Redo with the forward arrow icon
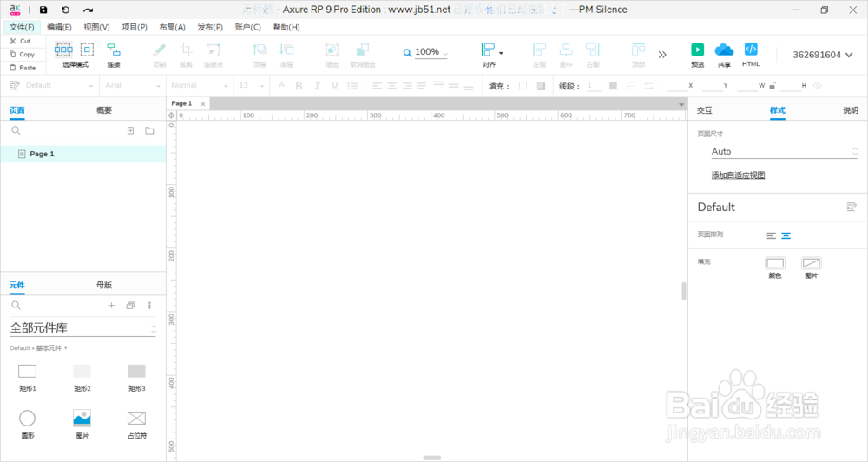Viewport: 868px width, 462px height. pos(88,10)
